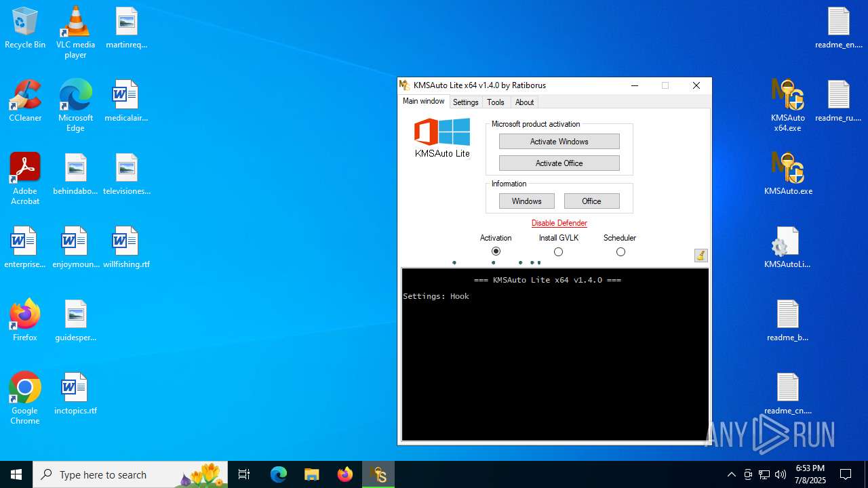The image size is (868, 488).
Task: Click the taskbar clock showing 6:53 PM
Action: pyautogui.click(x=810, y=474)
